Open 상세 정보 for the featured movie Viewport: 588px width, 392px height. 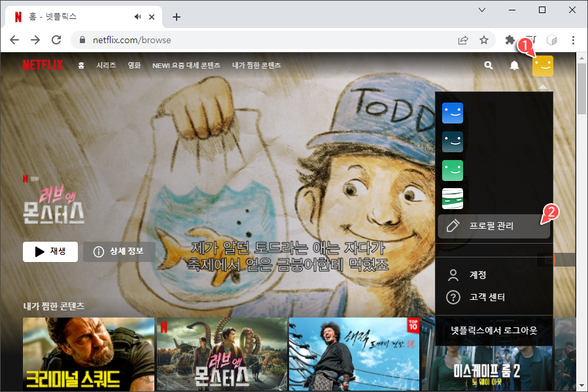119,252
